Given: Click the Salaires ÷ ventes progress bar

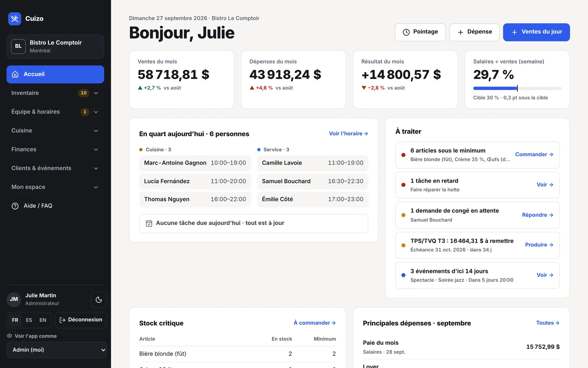Looking at the screenshot, I should 517,88.
